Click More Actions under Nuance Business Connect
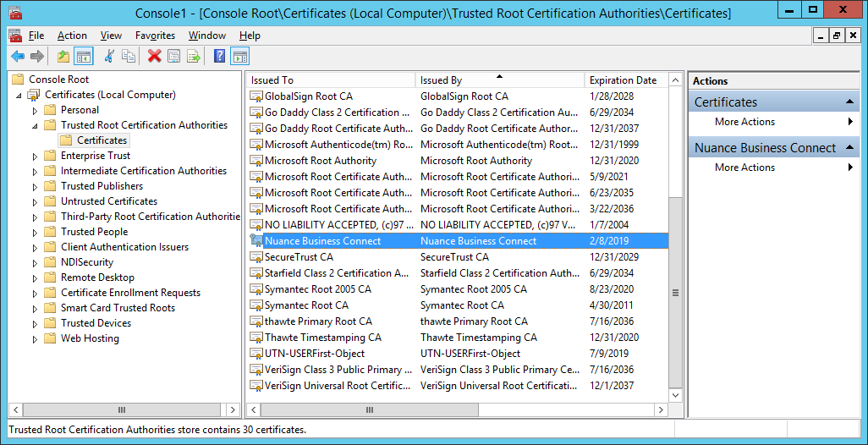 [744, 168]
